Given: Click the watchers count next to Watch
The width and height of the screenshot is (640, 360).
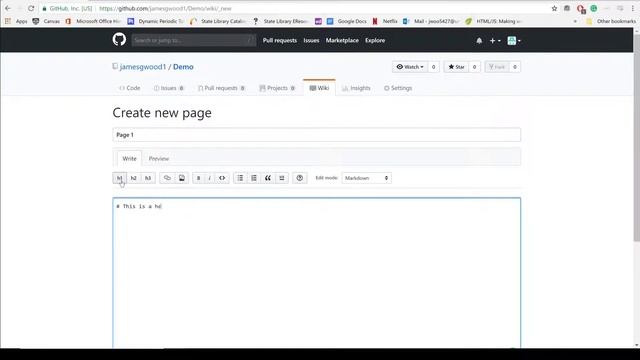Looking at the screenshot, I should (x=433, y=67).
